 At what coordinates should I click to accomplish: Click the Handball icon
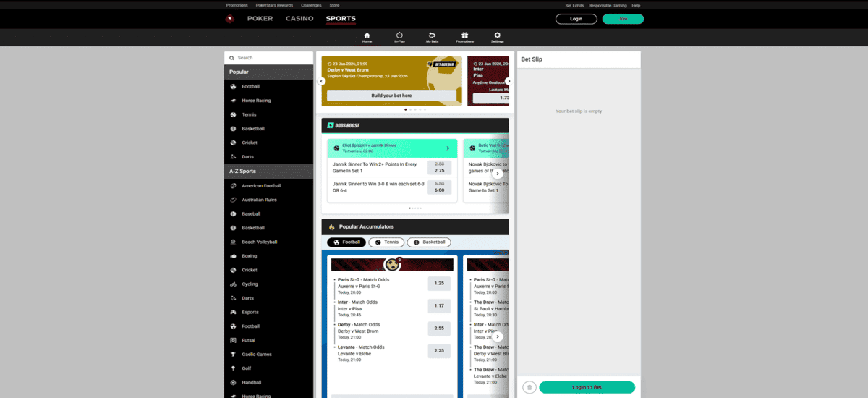(233, 382)
